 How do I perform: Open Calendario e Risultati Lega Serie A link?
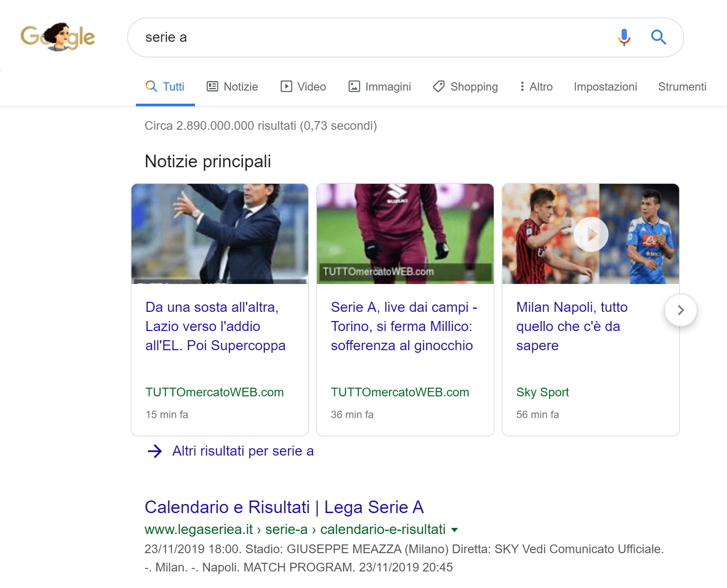click(284, 507)
